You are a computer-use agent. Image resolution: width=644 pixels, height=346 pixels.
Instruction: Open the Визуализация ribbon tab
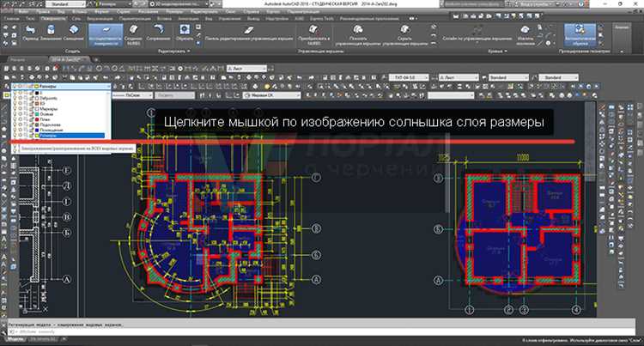pos(100,19)
